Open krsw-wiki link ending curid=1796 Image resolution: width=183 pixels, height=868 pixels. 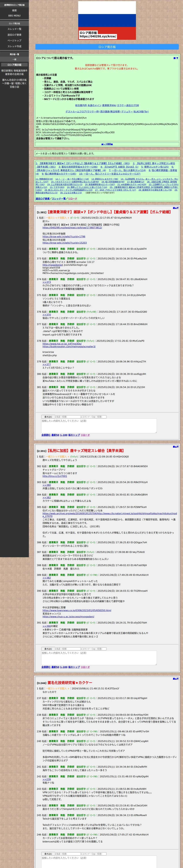(x=64, y=237)
